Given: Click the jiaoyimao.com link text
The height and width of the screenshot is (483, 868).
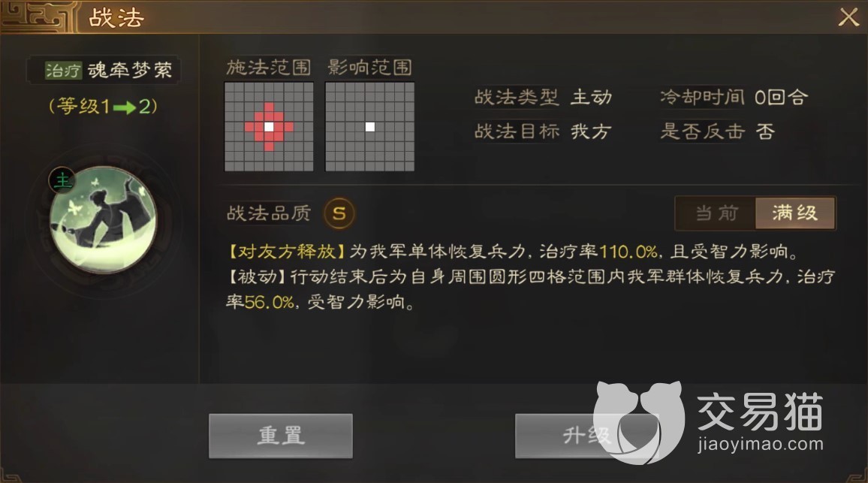Looking at the screenshot, I should [x=760, y=444].
